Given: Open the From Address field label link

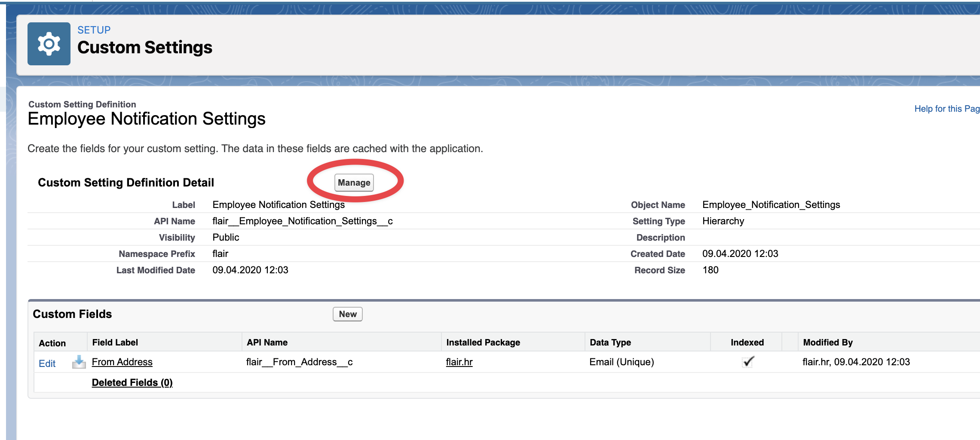Looking at the screenshot, I should pyautogui.click(x=122, y=362).
